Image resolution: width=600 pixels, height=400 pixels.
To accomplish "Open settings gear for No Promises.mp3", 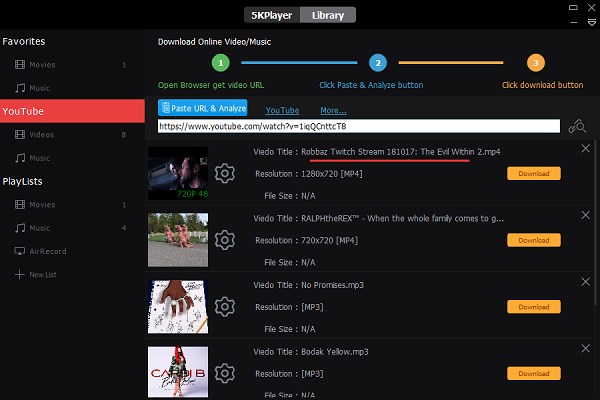I will coord(225,307).
